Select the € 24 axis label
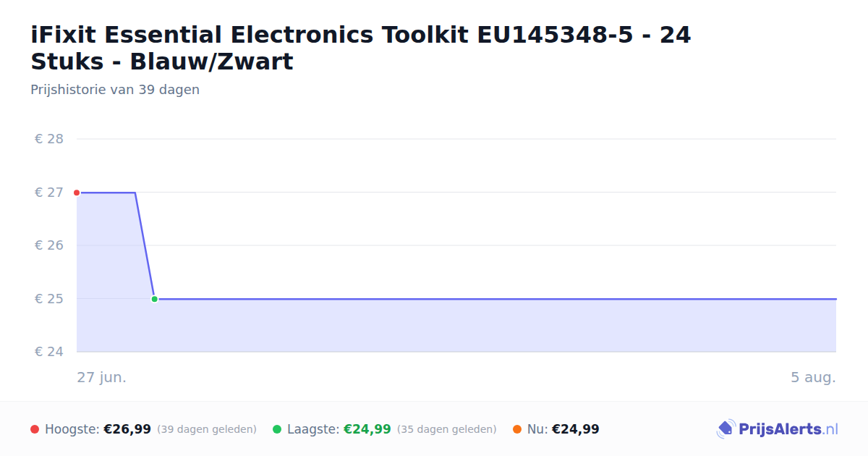 coord(49,352)
